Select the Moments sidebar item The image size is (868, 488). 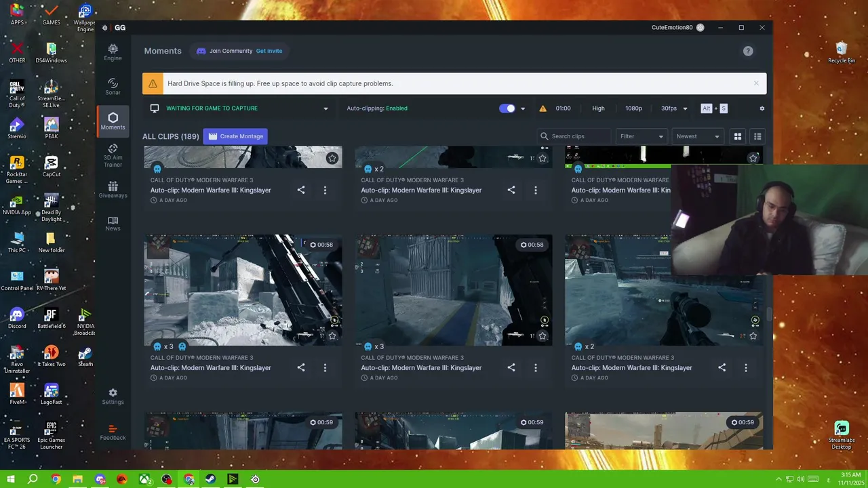(x=113, y=121)
